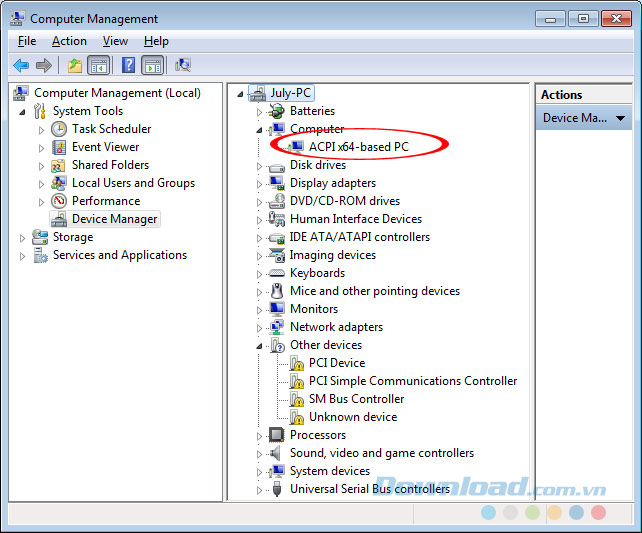The image size is (642, 533).
Task: Select the Batteries category label
Action: tap(312, 111)
